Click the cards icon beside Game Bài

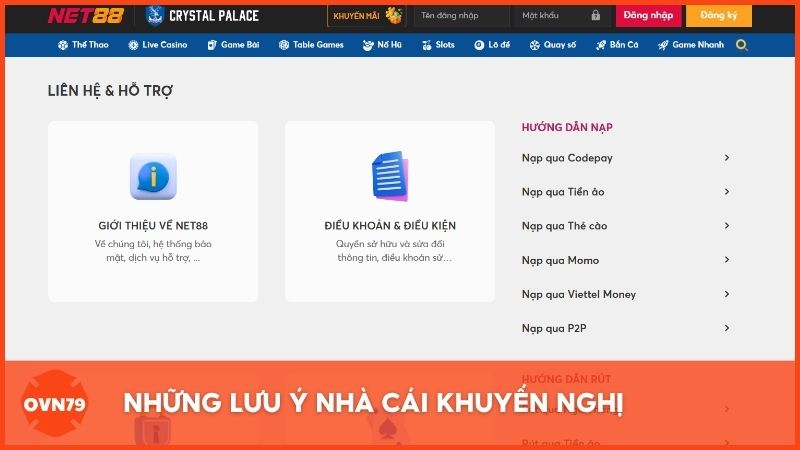tap(212, 45)
